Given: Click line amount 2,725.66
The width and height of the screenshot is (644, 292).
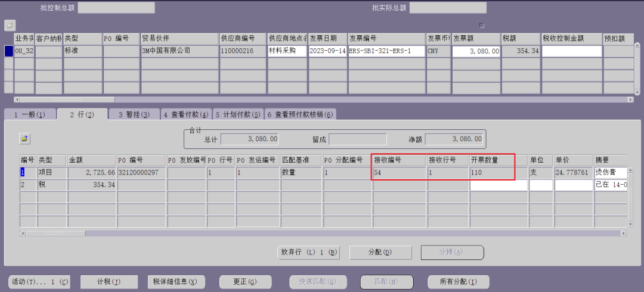Looking at the screenshot, I should tap(92, 173).
